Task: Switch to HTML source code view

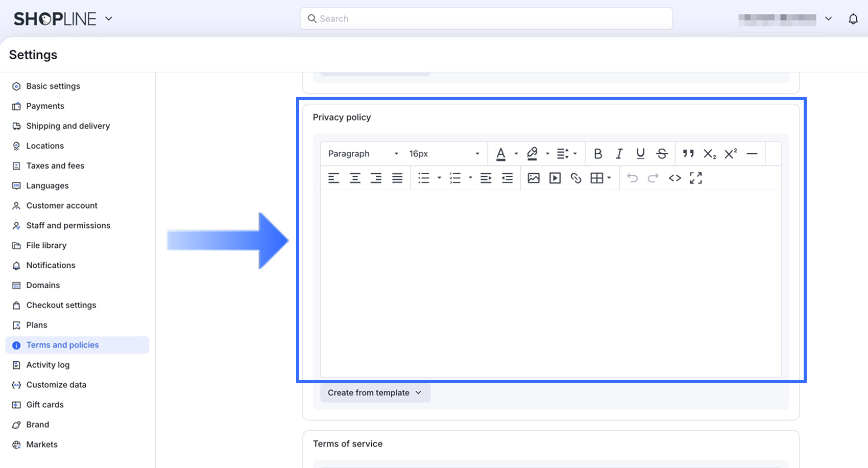Action: 674,178
